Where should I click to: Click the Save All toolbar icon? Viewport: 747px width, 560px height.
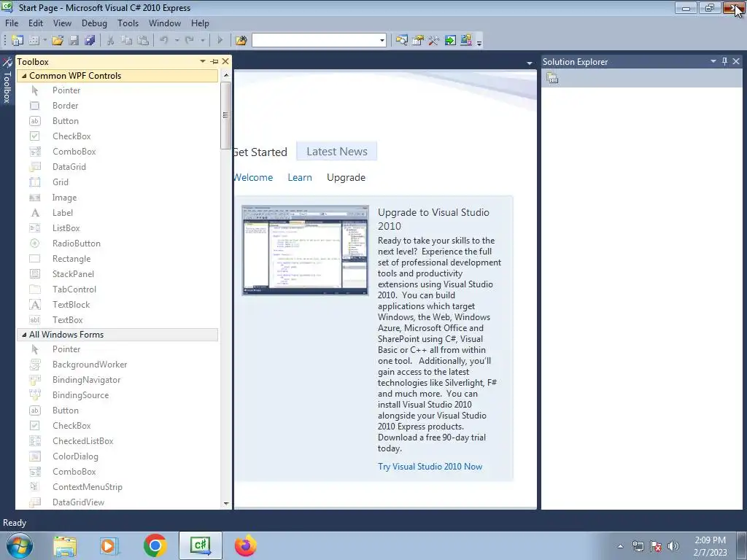(x=90, y=41)
